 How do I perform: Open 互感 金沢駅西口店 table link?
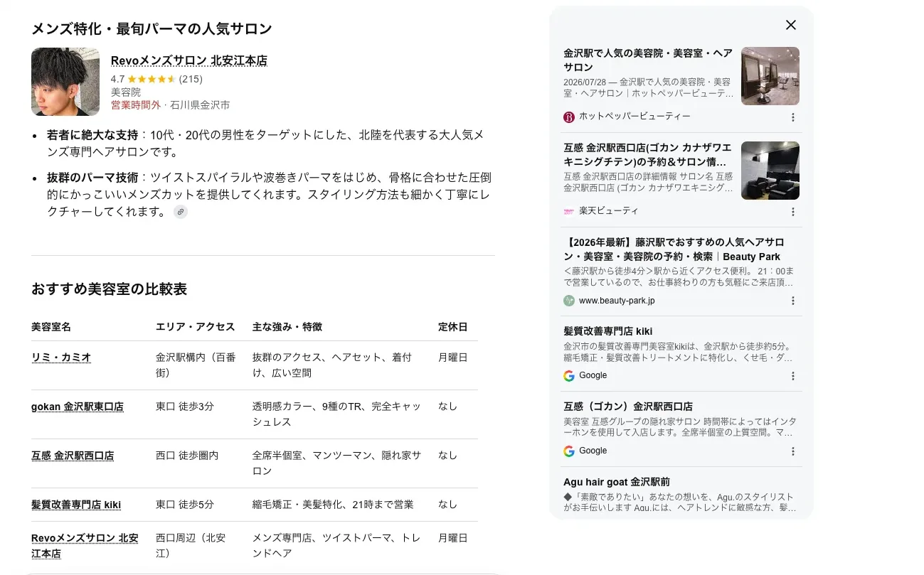click(x=73, y=456)
